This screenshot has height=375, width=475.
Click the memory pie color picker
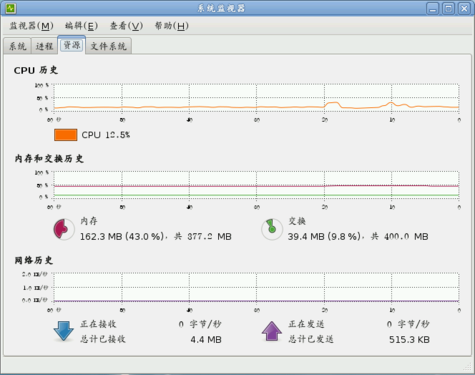64,229
